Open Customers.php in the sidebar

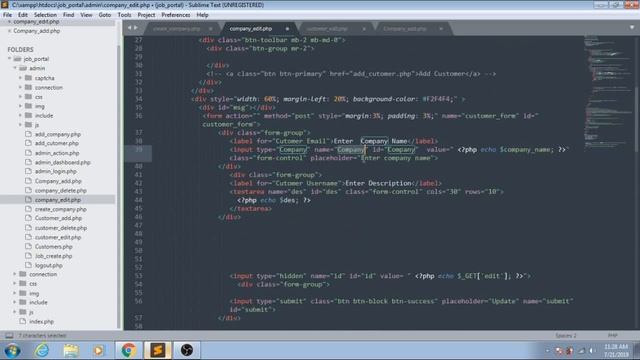point(53,247)
